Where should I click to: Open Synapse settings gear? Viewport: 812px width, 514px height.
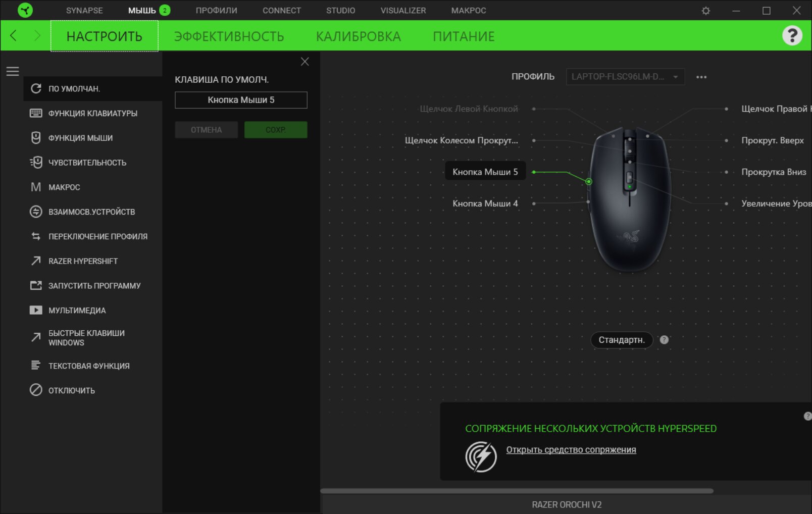(706, 11)
